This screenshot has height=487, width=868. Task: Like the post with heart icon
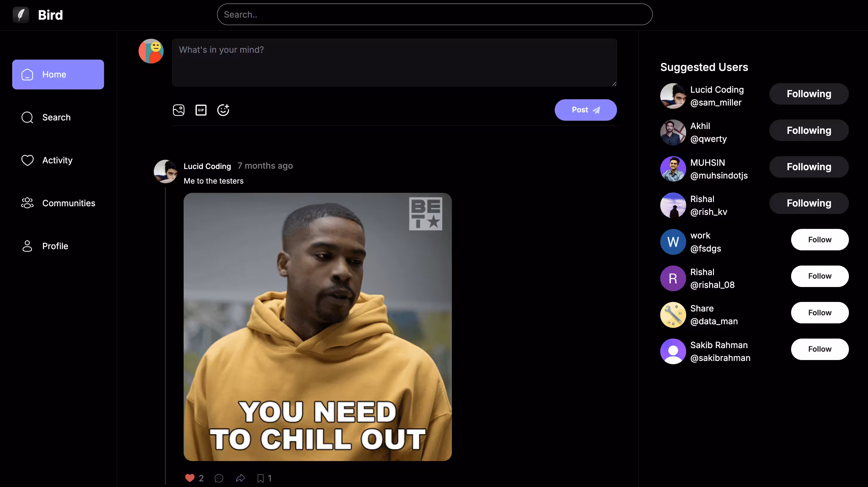coord(190,478)
